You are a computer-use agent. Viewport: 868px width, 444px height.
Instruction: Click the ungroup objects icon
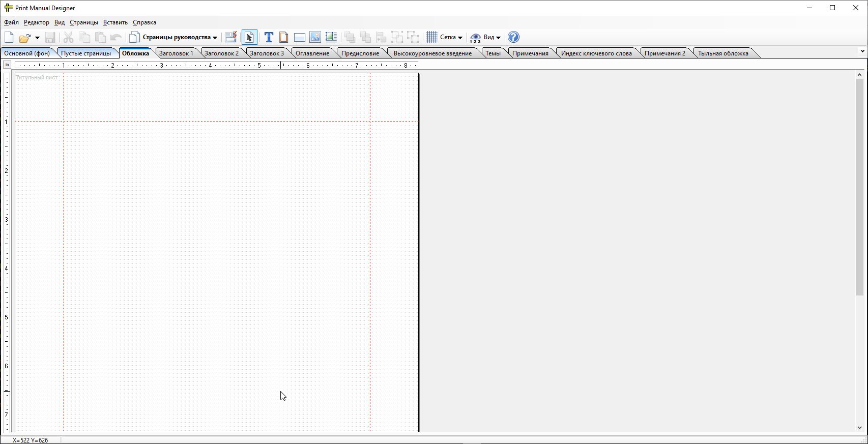[413, 37]
